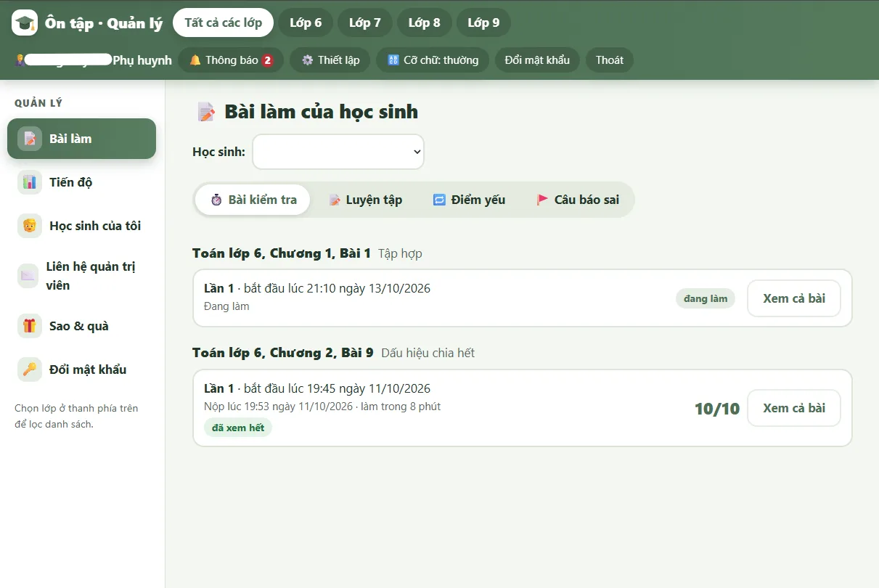
Task: Switch to the Câu báo sai tab
Action: pyautogui.click(x=578, y=200)
